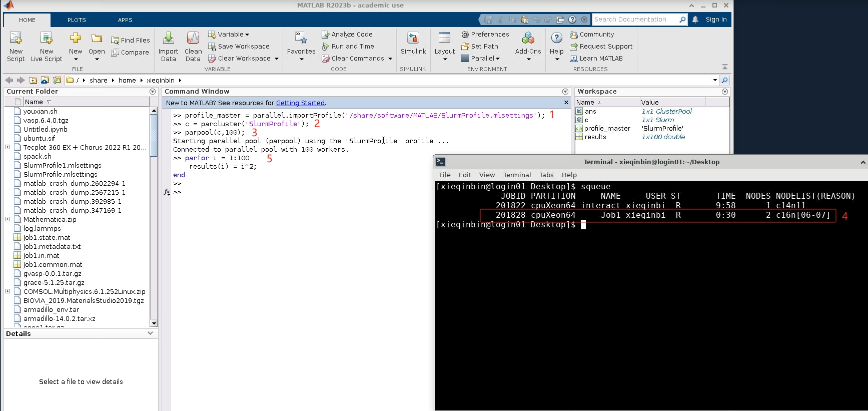Click the up-one-folder icon
Screen dimensions: 868x411
coord(33,80)
